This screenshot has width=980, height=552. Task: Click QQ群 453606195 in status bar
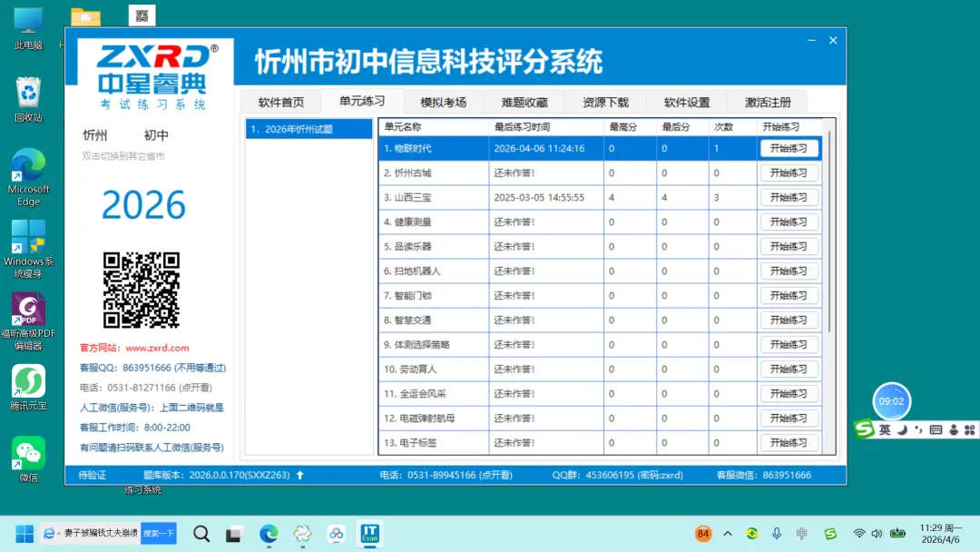click(618, 475)
